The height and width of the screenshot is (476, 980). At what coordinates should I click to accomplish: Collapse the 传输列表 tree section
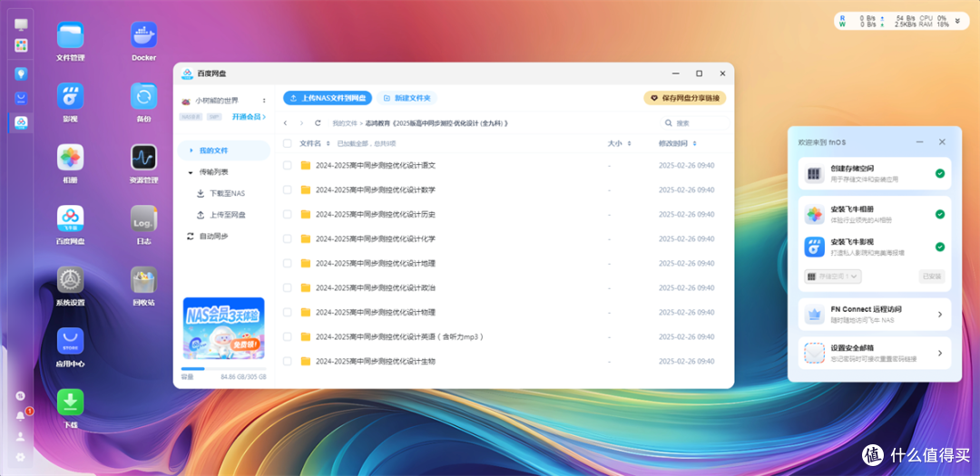tap(190, 171)
